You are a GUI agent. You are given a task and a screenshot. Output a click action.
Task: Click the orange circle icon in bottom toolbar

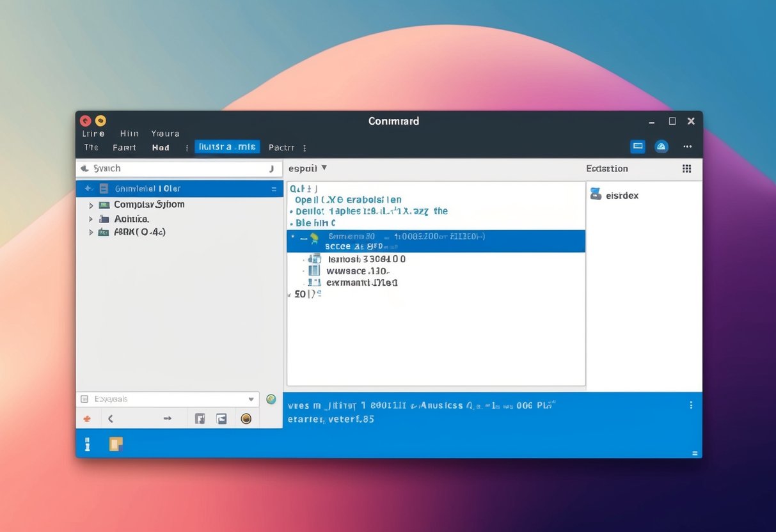click(246, 418)
